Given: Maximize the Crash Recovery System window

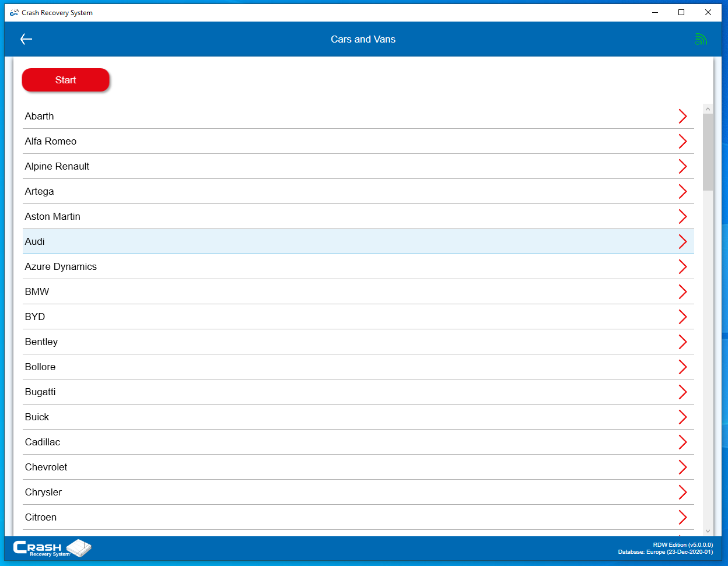Looking at the screenshot, I should [681, 12].
